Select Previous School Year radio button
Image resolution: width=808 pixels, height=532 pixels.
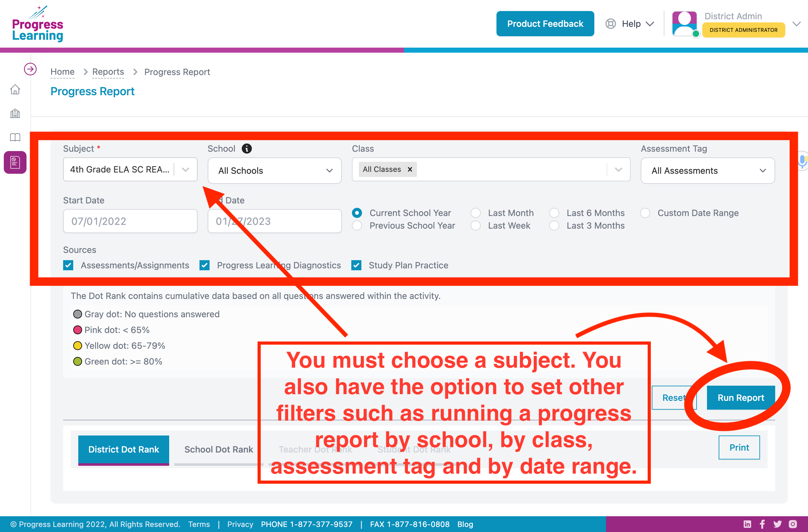tap(357, 225)
